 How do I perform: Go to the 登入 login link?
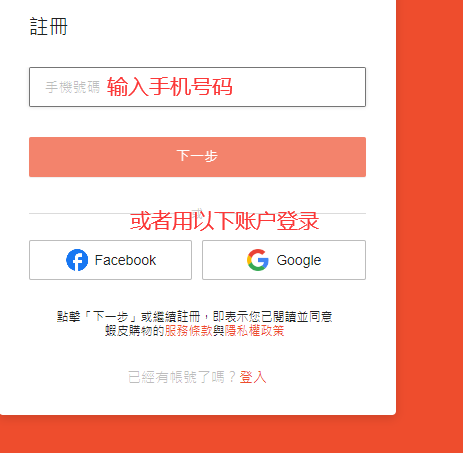click(253, 377)
